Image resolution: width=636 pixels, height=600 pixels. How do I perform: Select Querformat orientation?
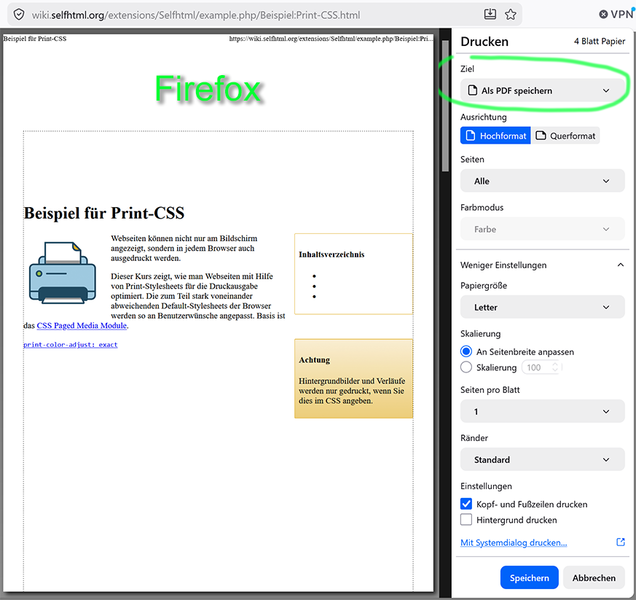(x=566, y=135)
